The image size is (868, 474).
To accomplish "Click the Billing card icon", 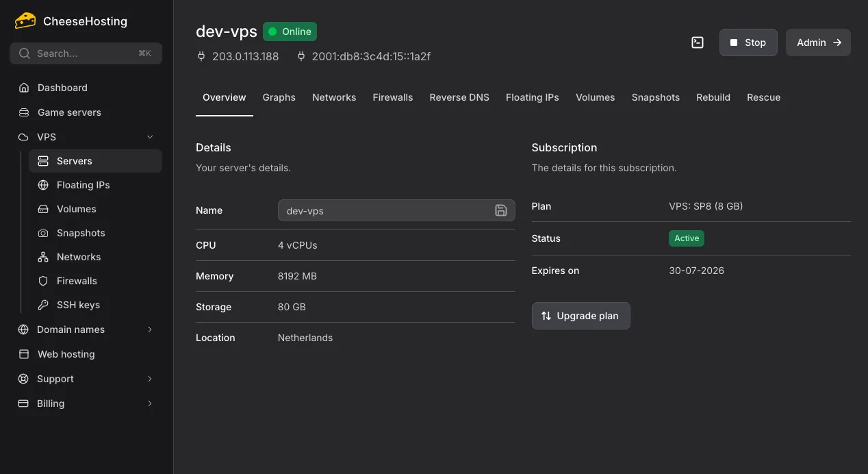I will [x=23, y=403].
